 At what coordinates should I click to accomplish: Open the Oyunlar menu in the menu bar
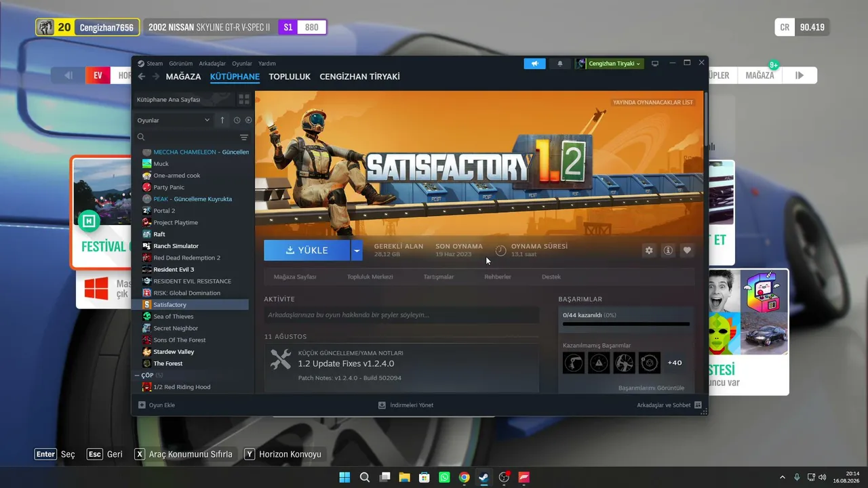coord(242,64)
